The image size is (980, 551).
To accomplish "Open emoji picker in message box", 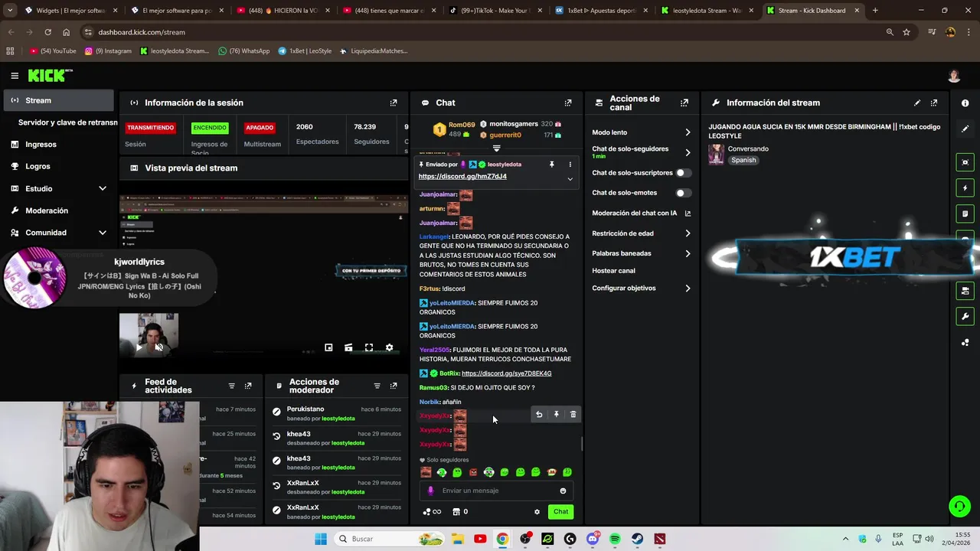I will pos(563,491).
